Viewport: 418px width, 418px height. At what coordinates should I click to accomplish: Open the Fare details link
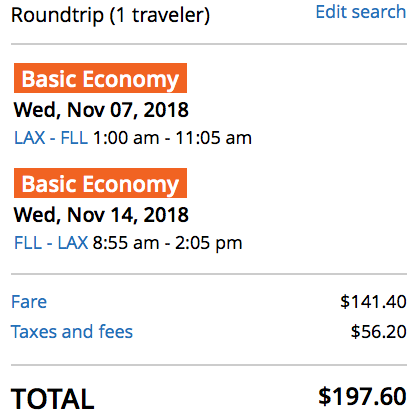tap(29, 302)
